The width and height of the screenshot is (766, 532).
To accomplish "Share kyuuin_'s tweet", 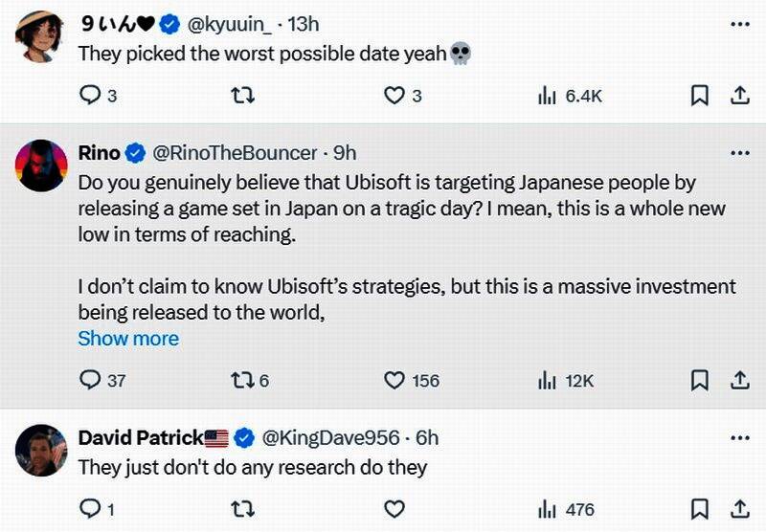I will (739, 96).
